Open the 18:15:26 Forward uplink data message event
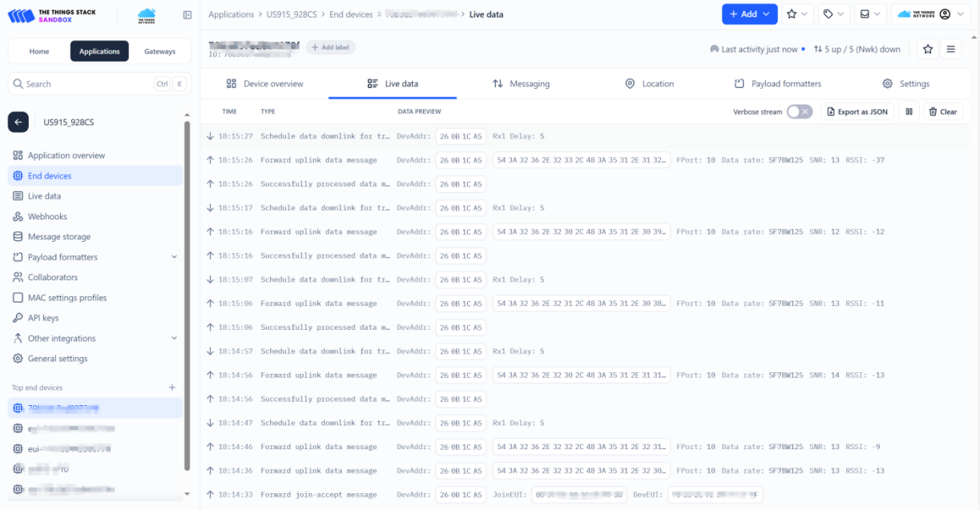 click(x=585, y=160)
